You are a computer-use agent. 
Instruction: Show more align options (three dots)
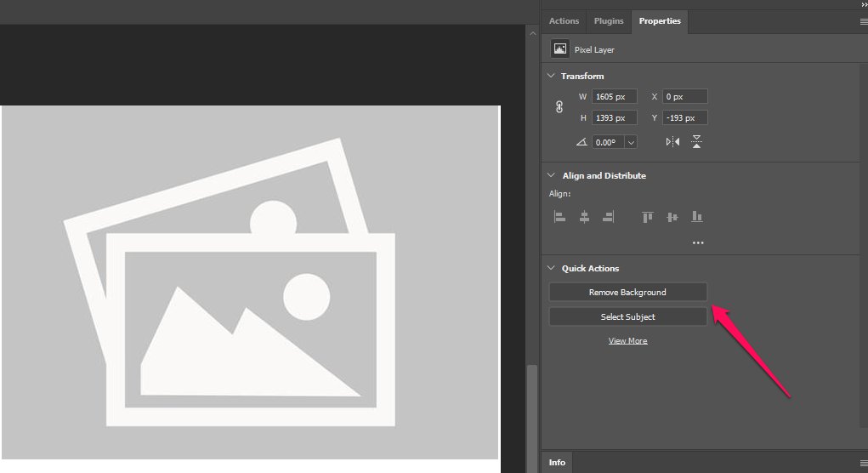[x=698, y=242]
